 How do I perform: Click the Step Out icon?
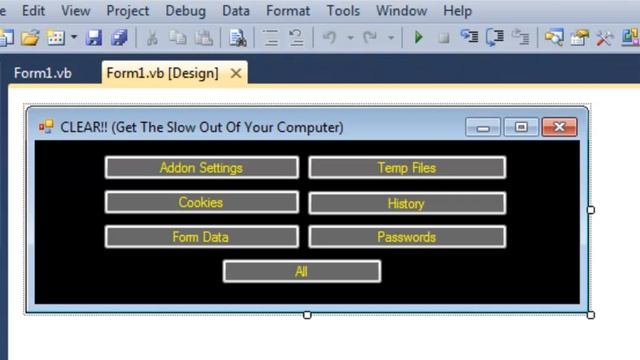coord(520,37)
